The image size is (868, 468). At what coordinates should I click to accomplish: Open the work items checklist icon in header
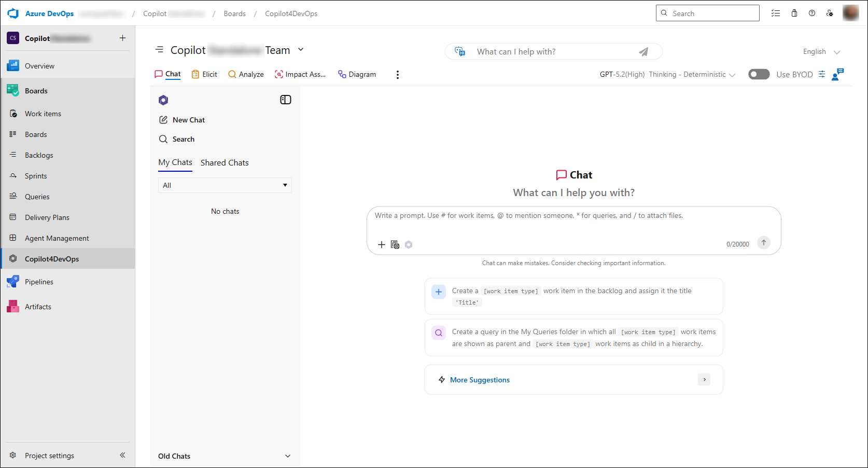click(776, 13)
